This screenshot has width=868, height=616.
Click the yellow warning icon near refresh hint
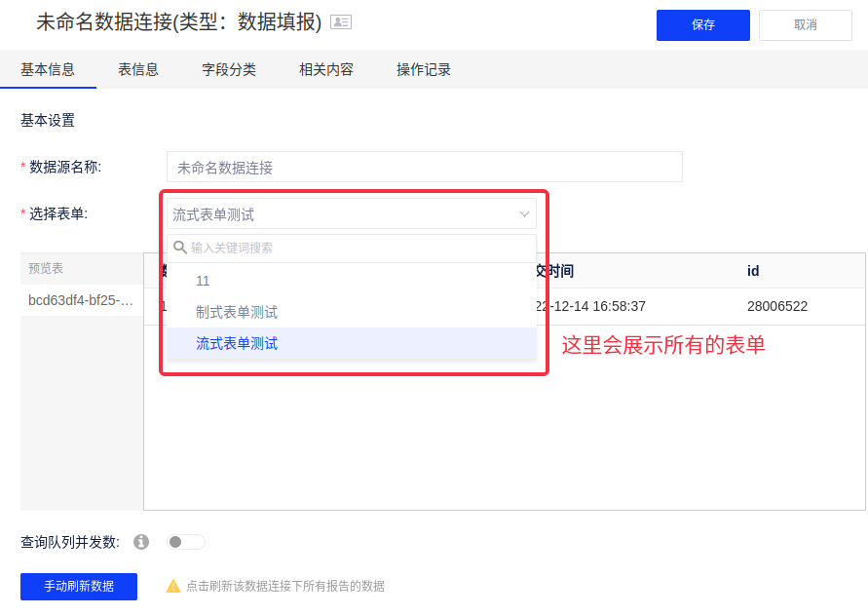(x=173, y=586)
